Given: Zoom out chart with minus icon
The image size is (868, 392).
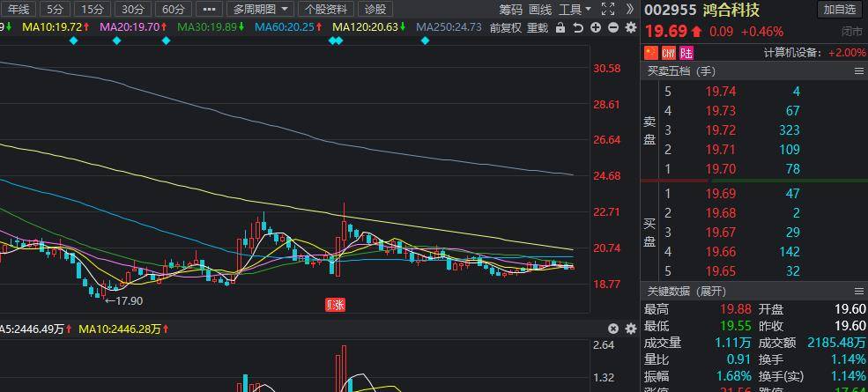Looking at the screenshot, I should (612, 27).
